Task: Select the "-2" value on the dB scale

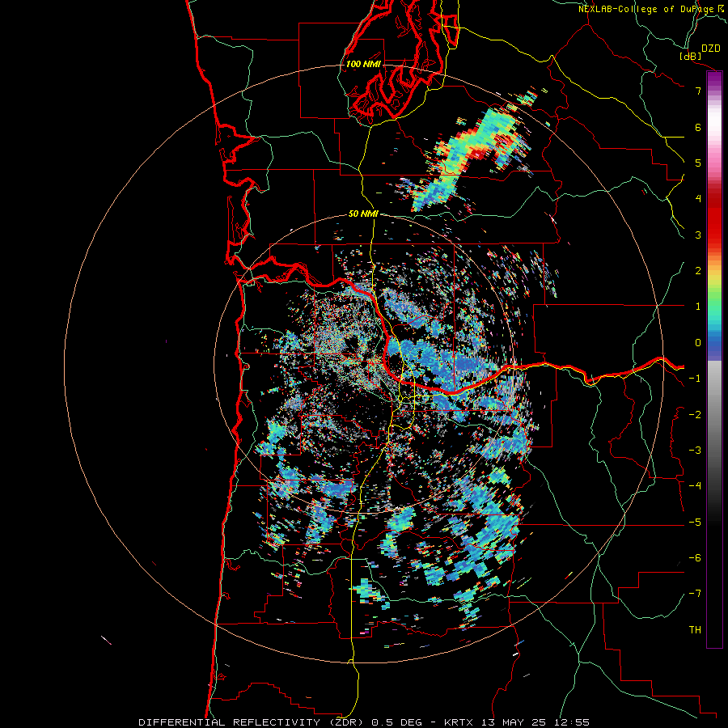Action: (695, 415)
